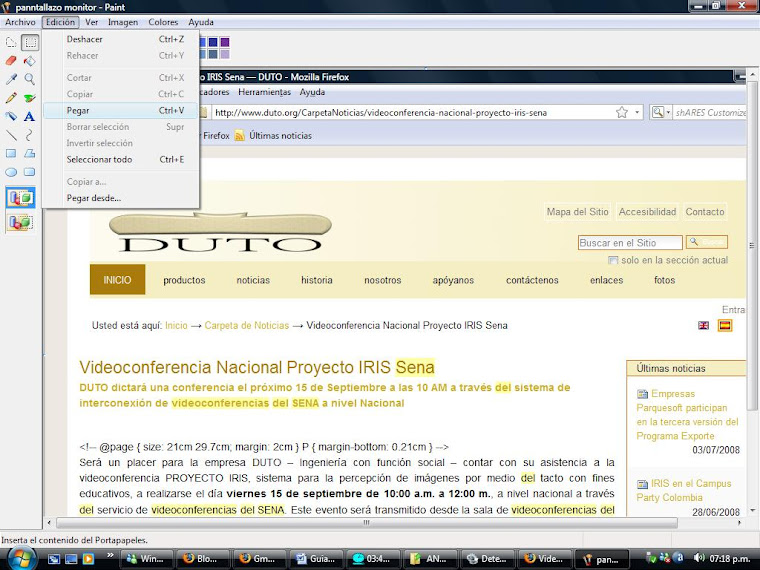760x570 pixels.
Task: Select the rectangular Select tool
Action: pos(30,42)
